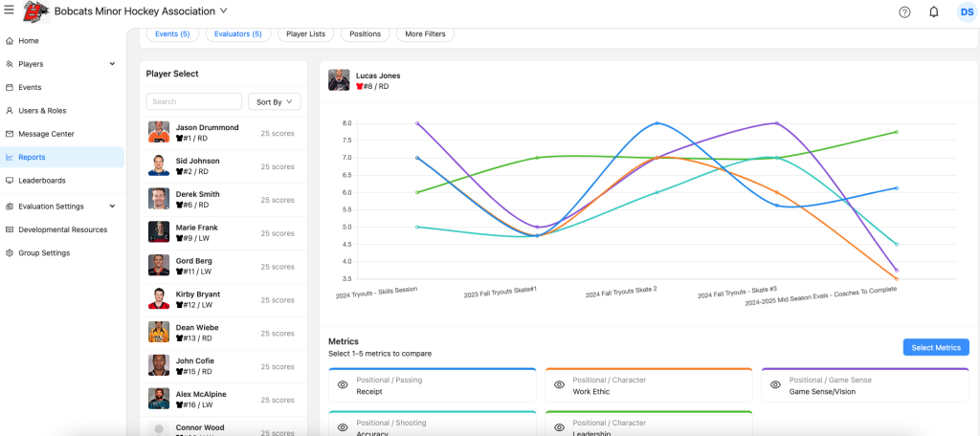
Task: Click the Select Metrics button
Action: coord(935,347)
